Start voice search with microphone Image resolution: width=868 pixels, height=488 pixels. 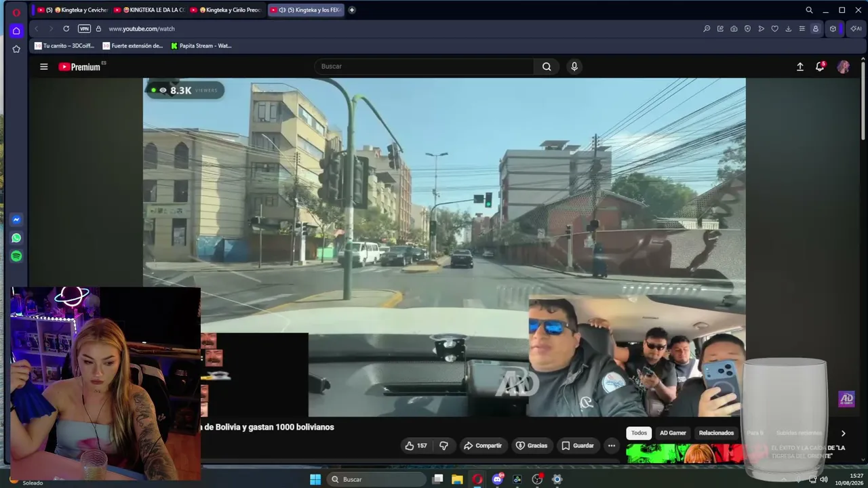(x=574, y=66)
